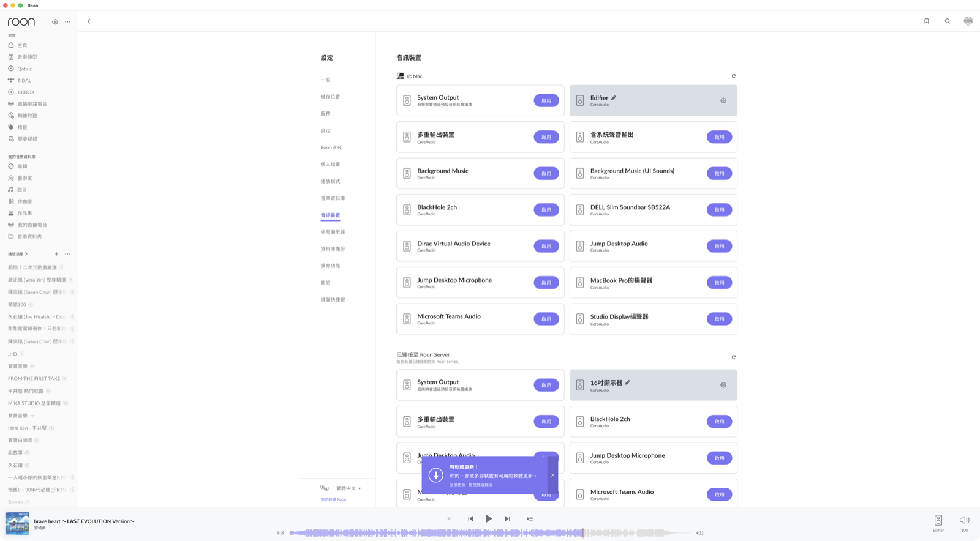
Task: Open Edifier device settings gear
Action: coord(723,100)
